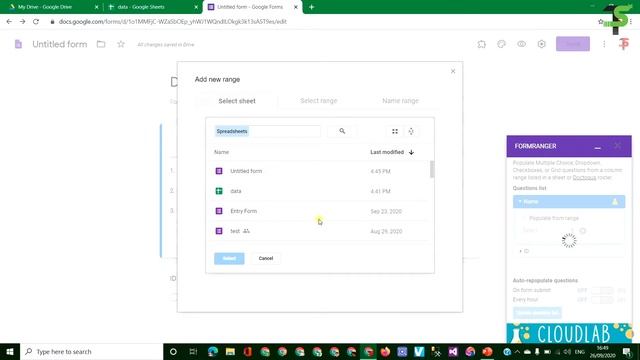Open Task View in taskbar
640x360 pixels.
pyautogui.click(x=193, y=351)
